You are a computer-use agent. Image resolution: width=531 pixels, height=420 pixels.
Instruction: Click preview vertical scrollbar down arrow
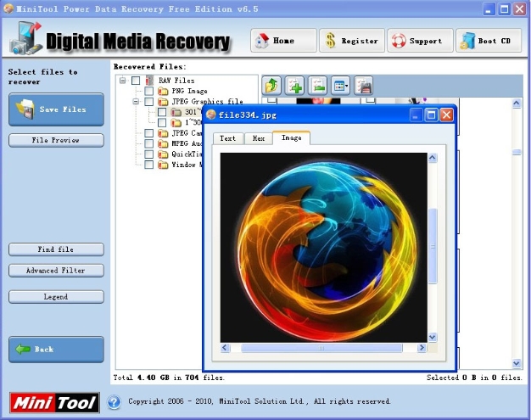pos(433,338)
